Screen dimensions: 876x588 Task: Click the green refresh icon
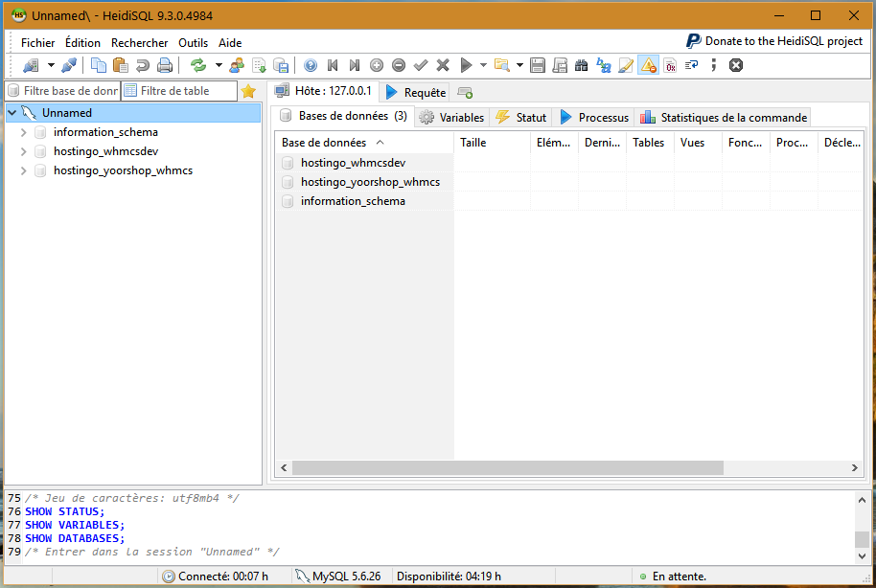click(198, 65)
